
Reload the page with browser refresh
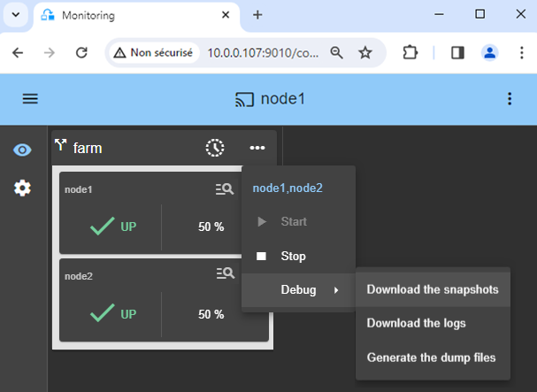tap(81, 53)
